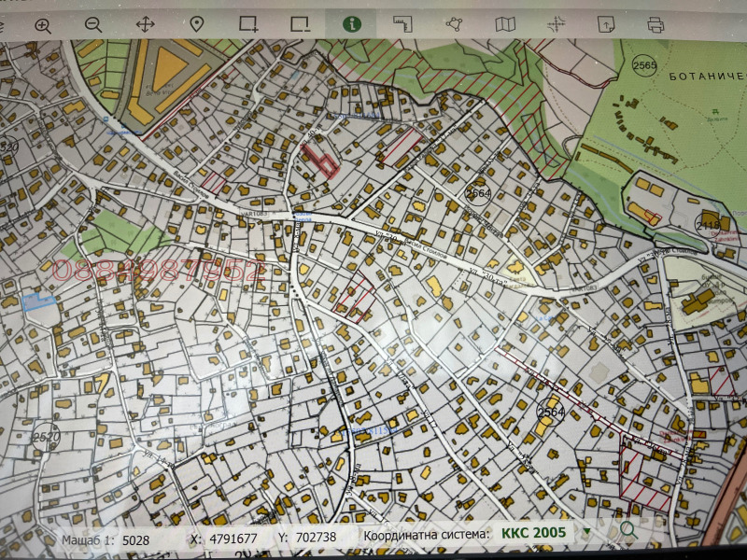Print the map with printer icon
The height and width of the screenshot is (560, 747).
[655, 25]
